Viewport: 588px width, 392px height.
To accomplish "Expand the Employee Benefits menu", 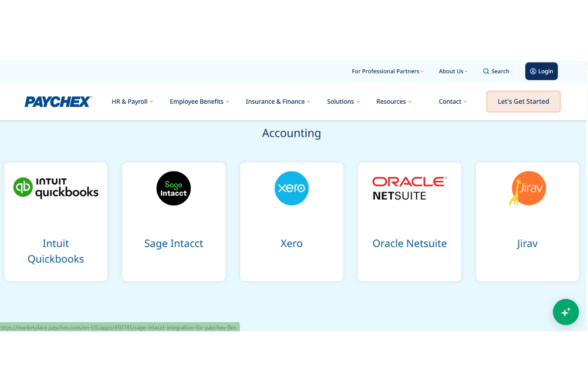I will pyautogui.click(x=199, y=102).
